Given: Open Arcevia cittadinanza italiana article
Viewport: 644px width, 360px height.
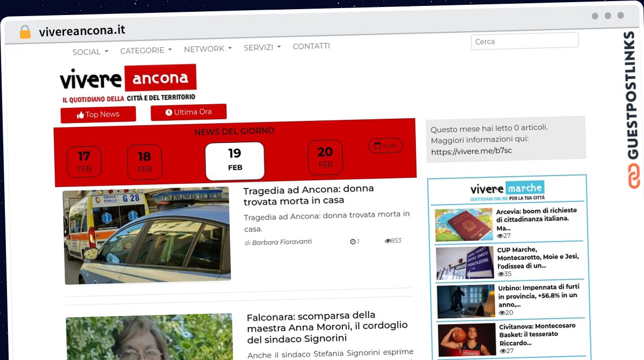Looking at the screenshot, I should [x=537, y=219].
